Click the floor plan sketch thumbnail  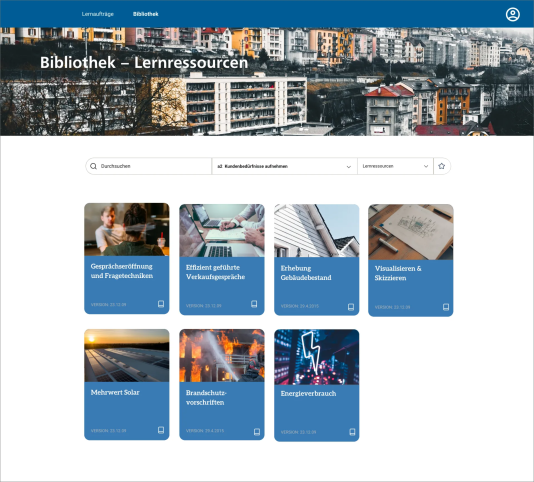coord(411,232)
